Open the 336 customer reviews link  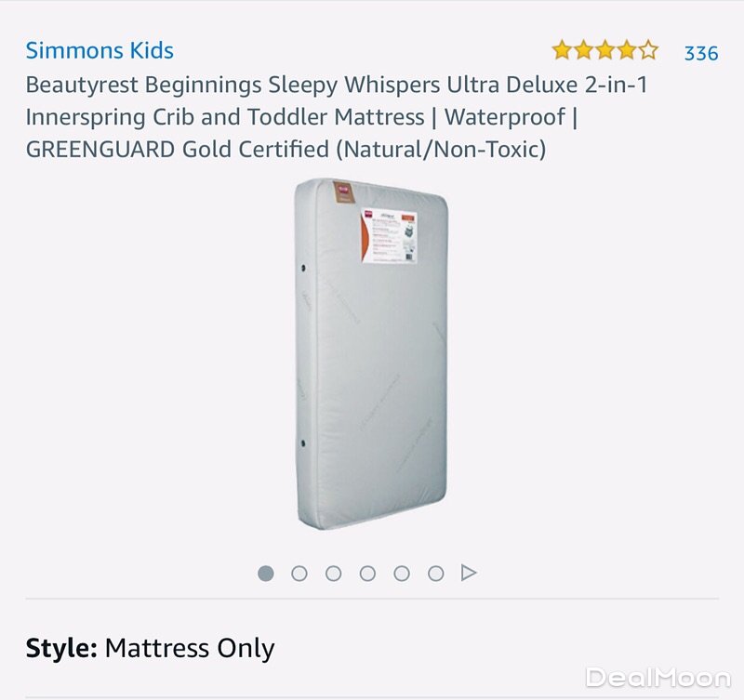click(701, 53)
